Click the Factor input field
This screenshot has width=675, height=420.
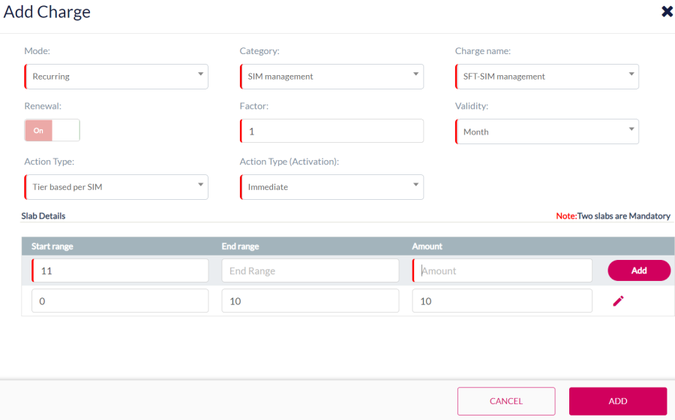[x=332, y=131]
